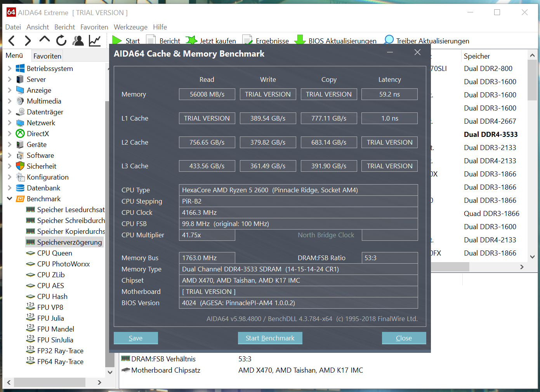The height and width of the screenshot is (392, 540).
Task: Collapse the Benchmark tree node
Action: pyautogui.click(x=10, y=199)
